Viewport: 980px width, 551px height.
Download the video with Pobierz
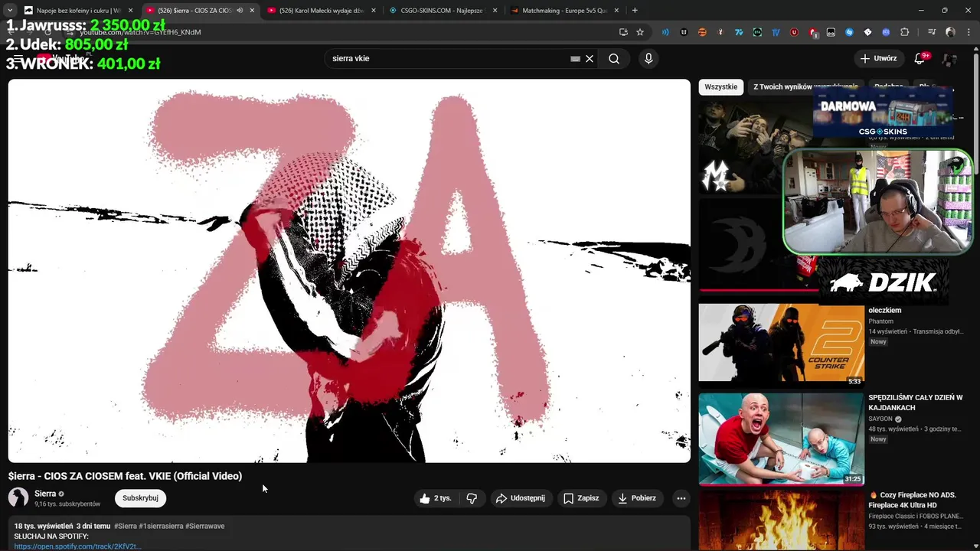pos(637,498)
